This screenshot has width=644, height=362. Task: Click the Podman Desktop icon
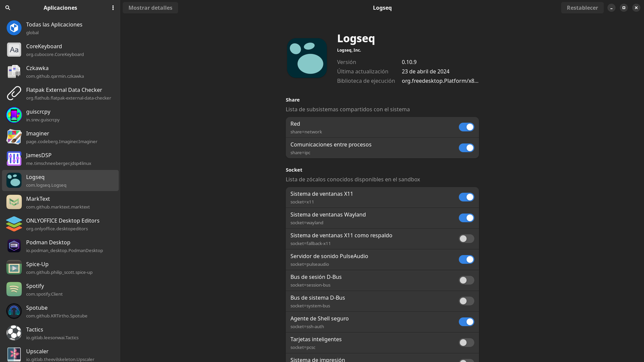tap(14, 246)
